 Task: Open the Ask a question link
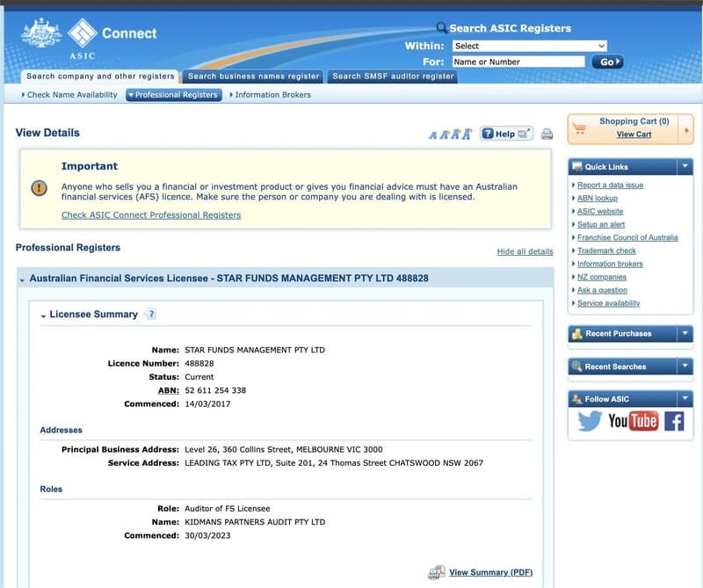[x=602, y=290]
